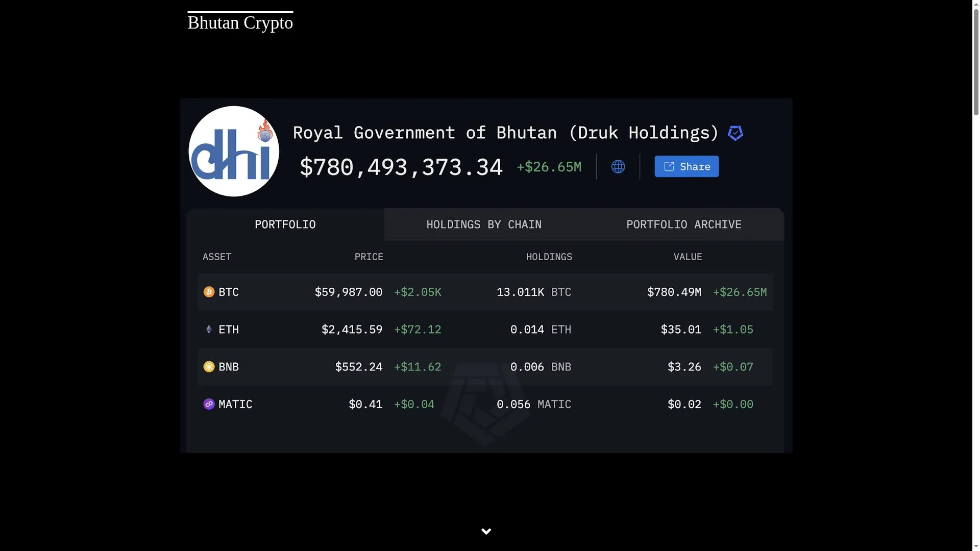980x551 pixels.
Task: Click the blue Share button
Action: (687, 166)
